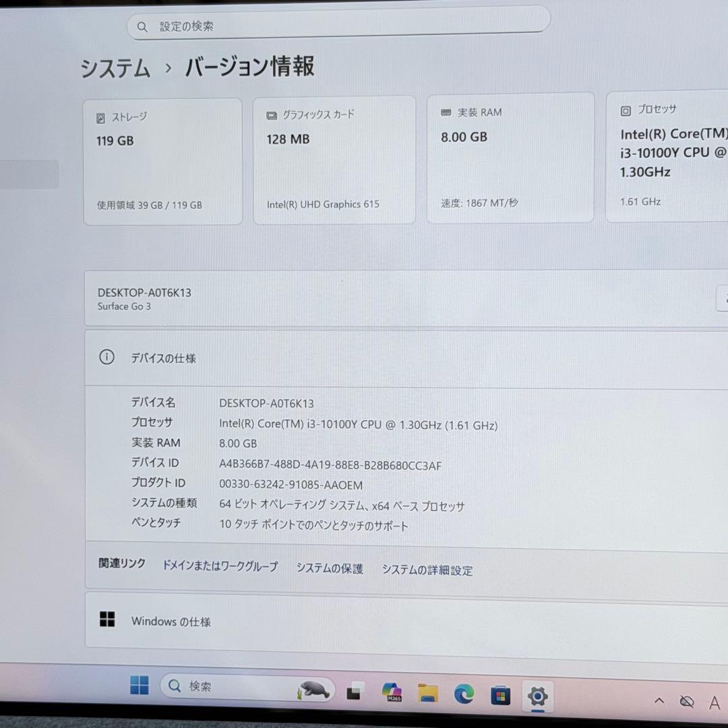Click the settings search field

[338, 23]
